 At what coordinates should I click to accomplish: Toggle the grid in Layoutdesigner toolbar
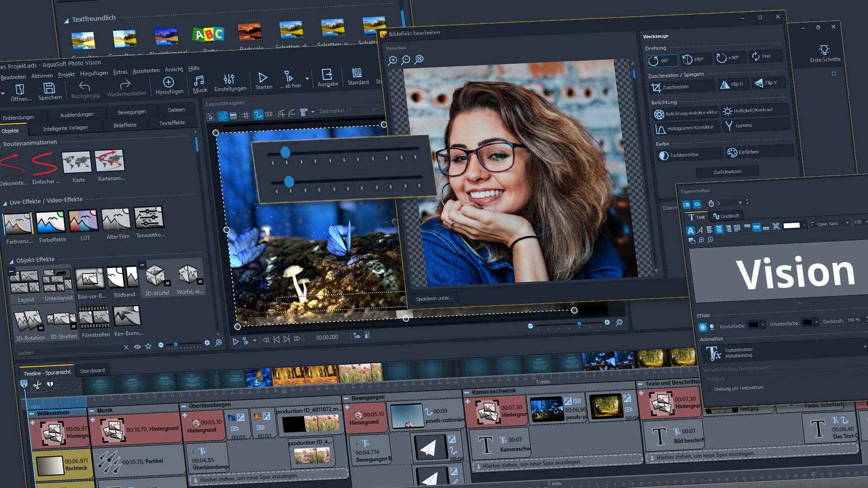click(x=246, y=115)
